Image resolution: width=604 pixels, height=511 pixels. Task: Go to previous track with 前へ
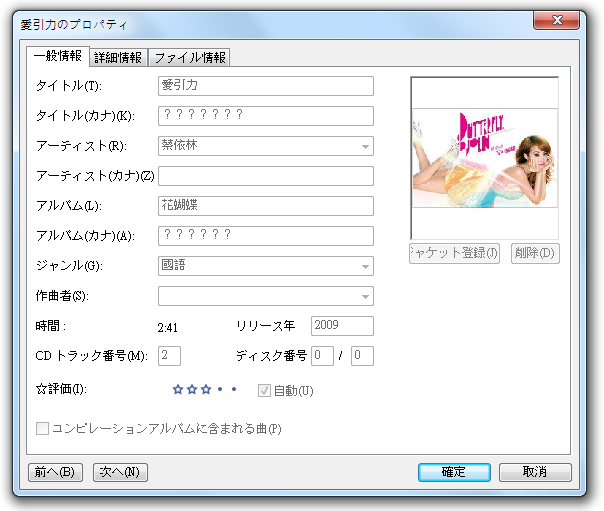[x=55, y=472]
